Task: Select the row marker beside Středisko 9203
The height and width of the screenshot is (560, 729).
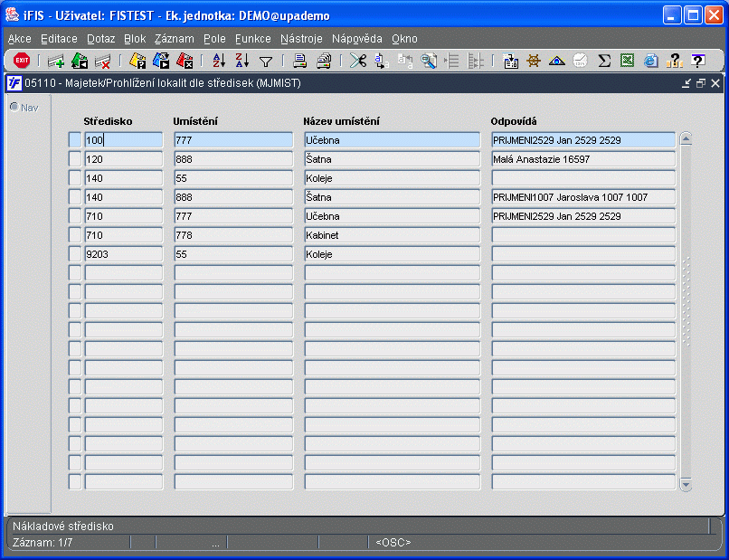Action: tap(75, 254)
